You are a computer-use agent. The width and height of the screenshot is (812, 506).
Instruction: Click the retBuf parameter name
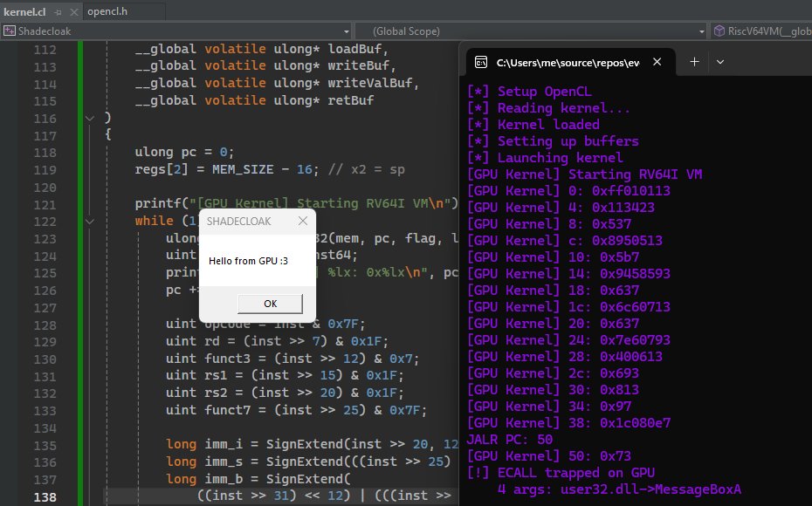pyautogui.click(x=351, y=100)
